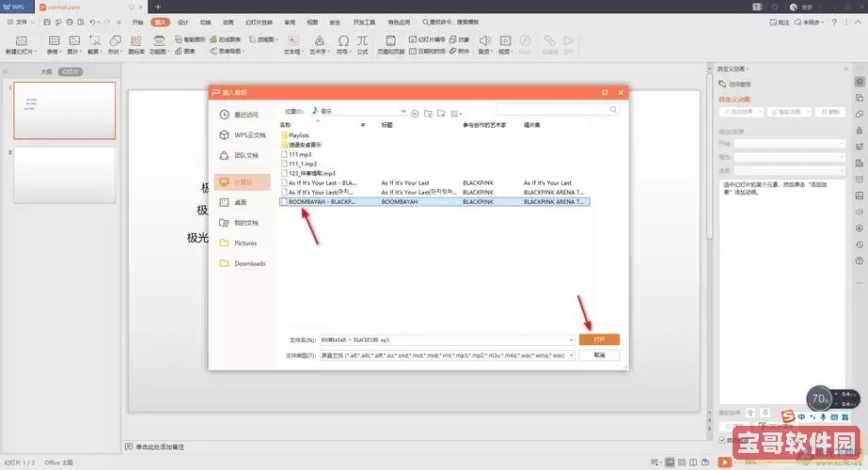The width and height of the screenshot is (868, 470).
Task: Select BOOMBAYAH - BLACKP... file row
Action: pyautogui.click(x=434, y=202)
